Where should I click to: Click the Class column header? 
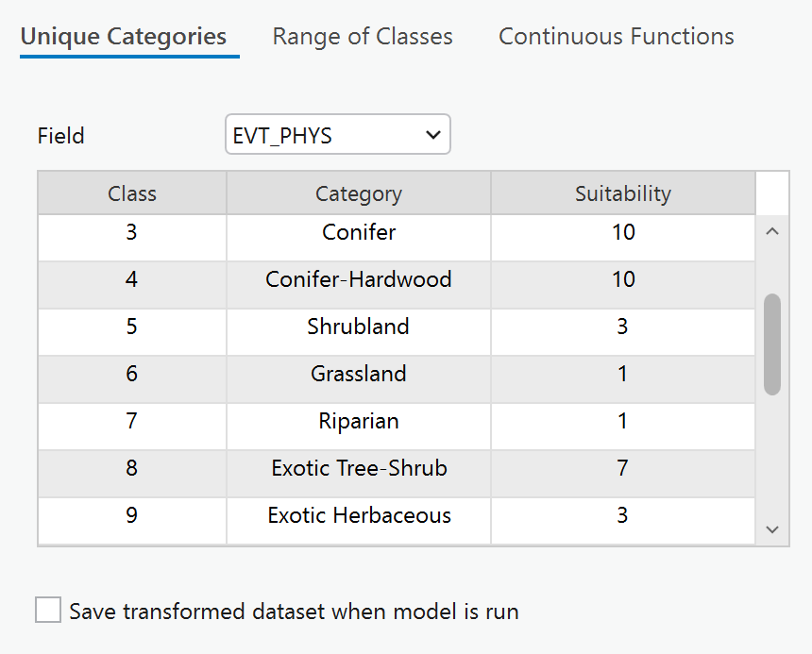132,193
